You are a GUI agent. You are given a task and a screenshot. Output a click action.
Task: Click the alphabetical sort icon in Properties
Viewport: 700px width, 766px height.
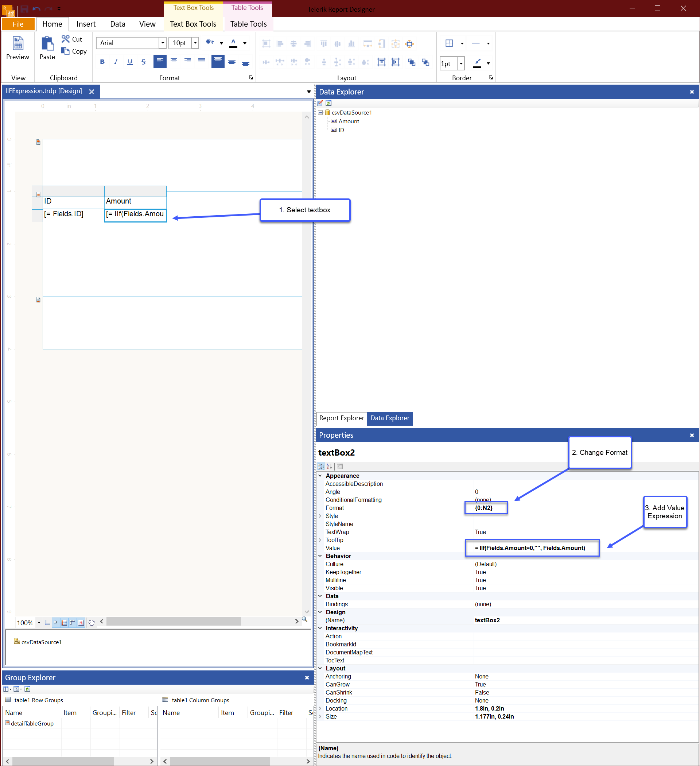pos(329,466)
